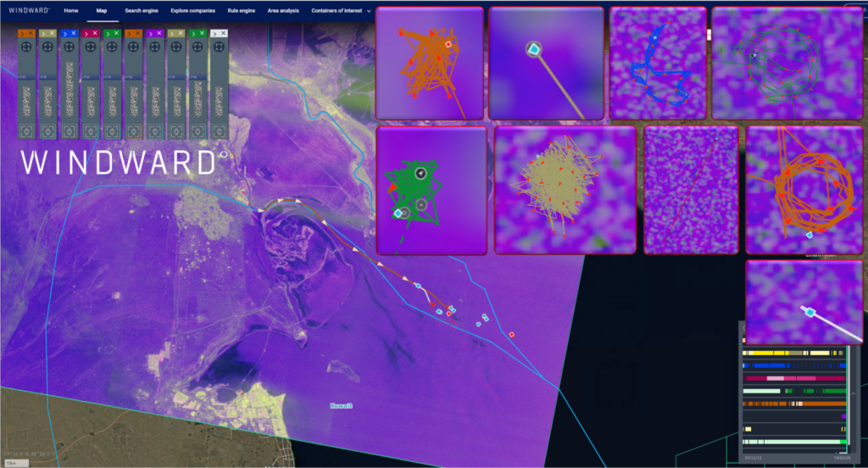Locate vessel icon on the blue card

click(x=70, y=131)
